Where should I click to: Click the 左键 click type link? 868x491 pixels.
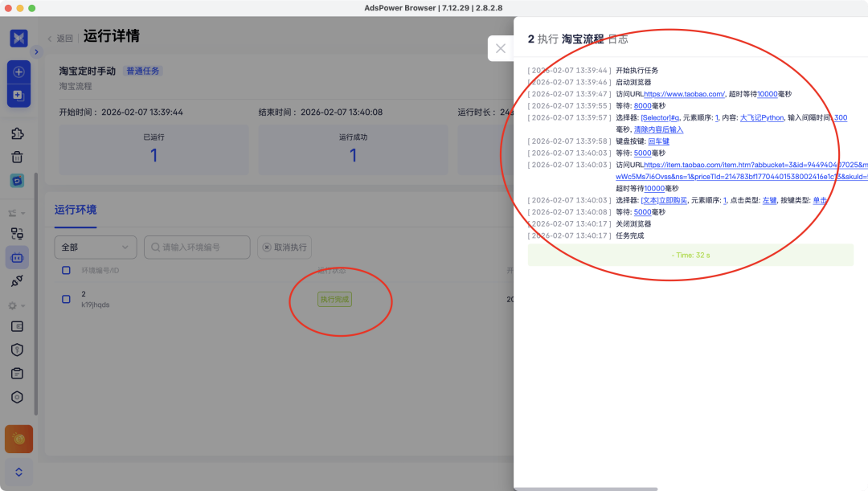pyautogui.click(x=769, y=200)
